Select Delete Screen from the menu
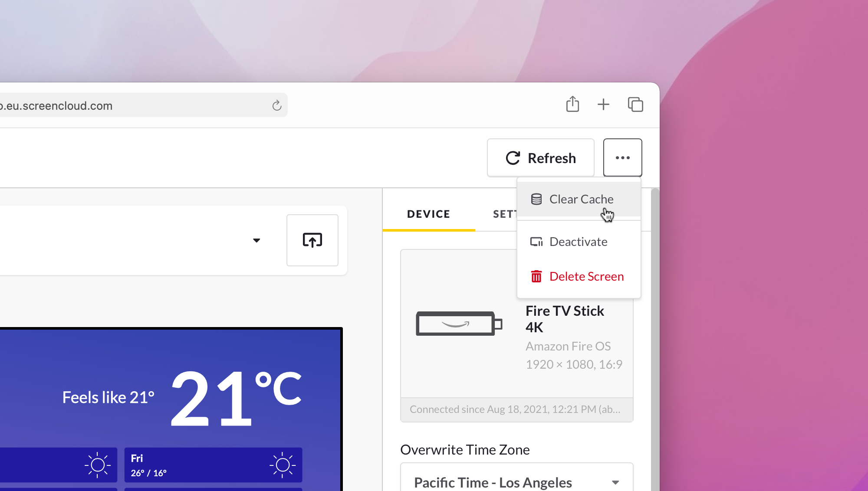The image size is (868, 491). point(586,276)
